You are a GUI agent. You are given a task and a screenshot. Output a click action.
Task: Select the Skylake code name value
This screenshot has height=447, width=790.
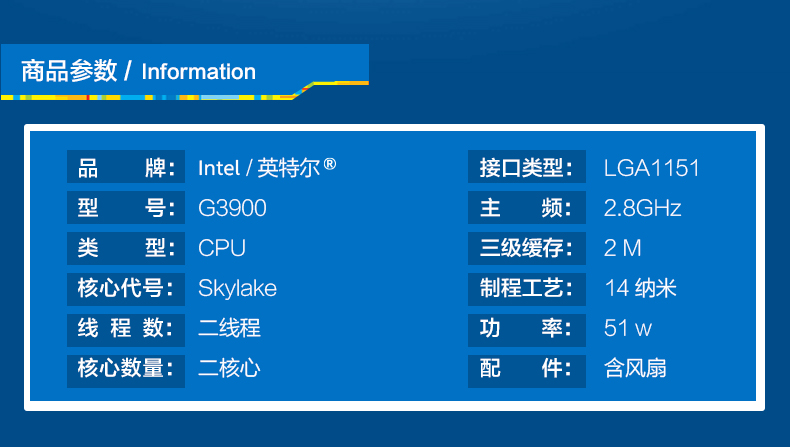237,288
